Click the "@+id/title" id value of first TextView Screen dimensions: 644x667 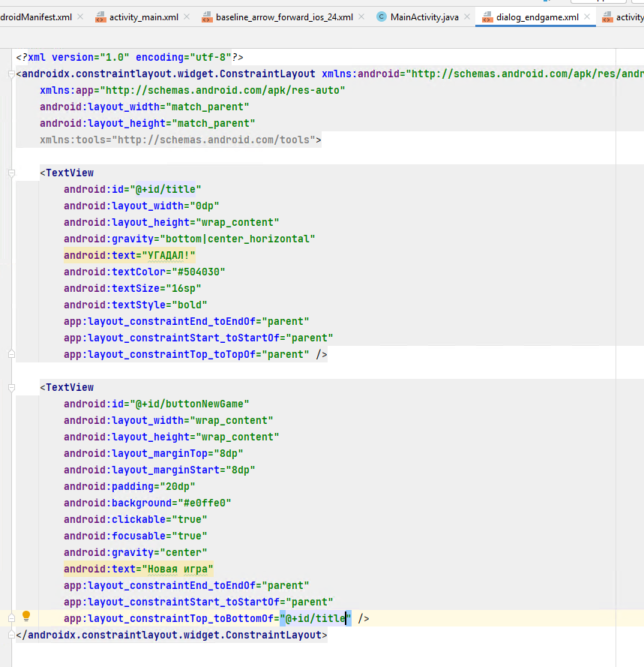pos(165,189)
